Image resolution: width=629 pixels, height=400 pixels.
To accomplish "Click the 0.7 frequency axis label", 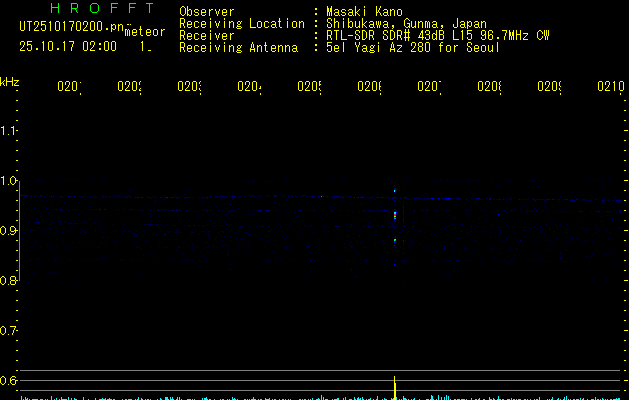I will 9,331.
